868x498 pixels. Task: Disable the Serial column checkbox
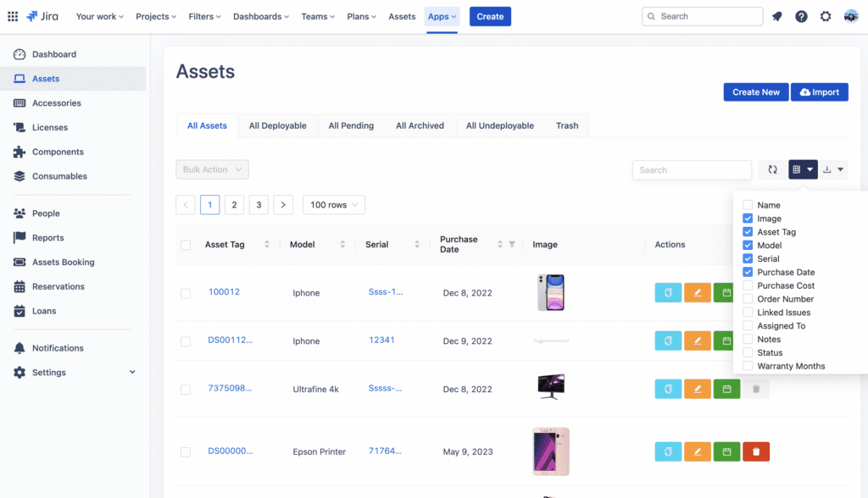tap(748, 258)
